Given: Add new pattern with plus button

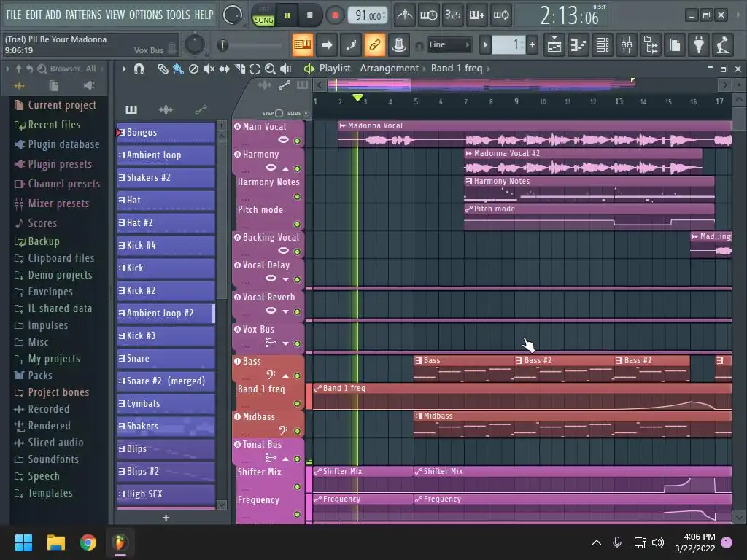Looking at the screenshot, I should pyautogui.click(x=166, y=518).
